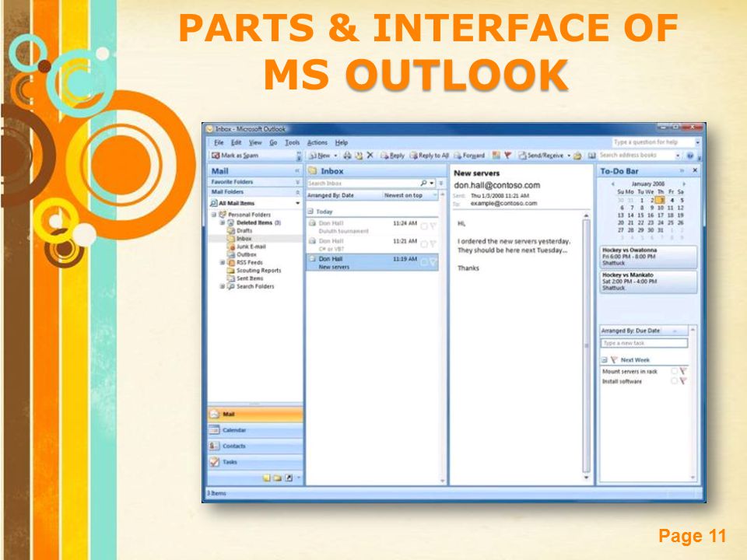This screenshot has width=747, height=560.
Task: Collapse the Personal Folders tree node
Action: (x=214, y=215)
